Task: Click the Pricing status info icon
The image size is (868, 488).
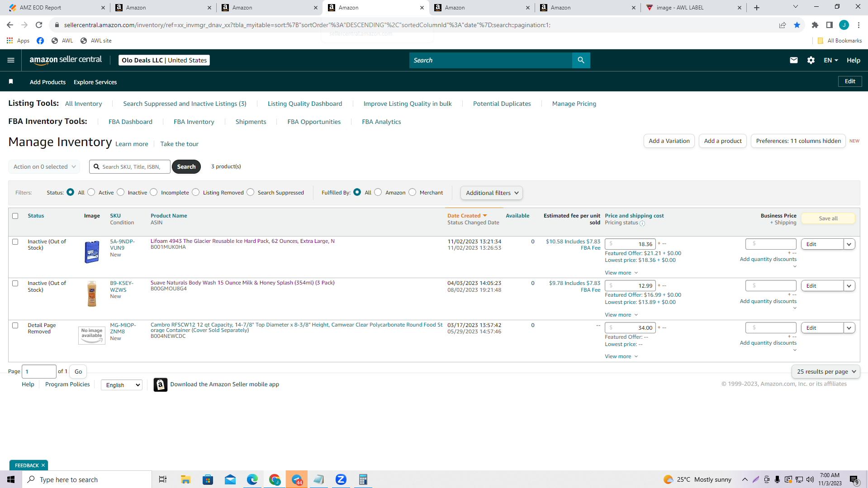Action: pyautogui.click(x=642, y=223)
